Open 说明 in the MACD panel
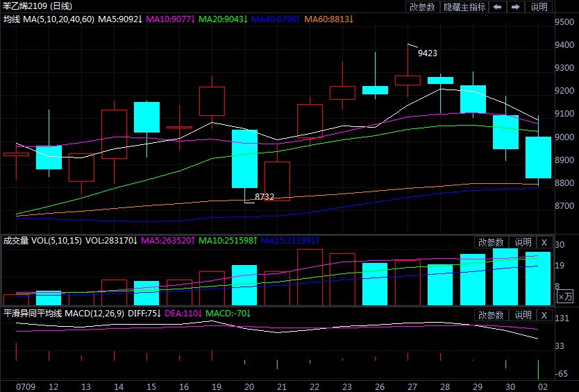 (x=523, y=315)
